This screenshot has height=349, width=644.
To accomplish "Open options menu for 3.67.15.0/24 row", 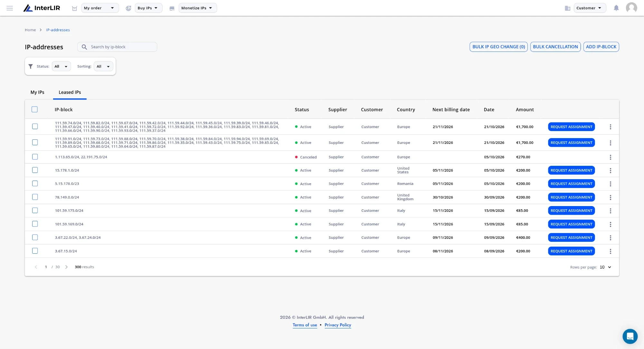I will click(610, 251).
